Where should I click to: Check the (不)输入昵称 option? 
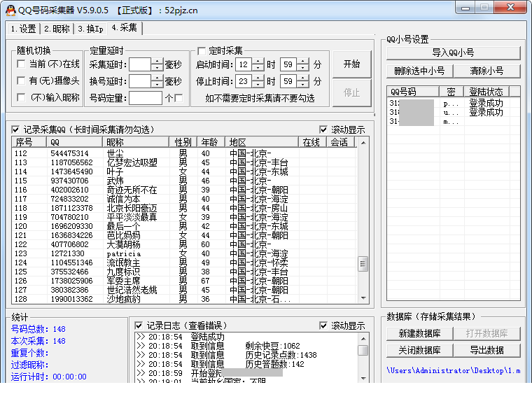21,98
